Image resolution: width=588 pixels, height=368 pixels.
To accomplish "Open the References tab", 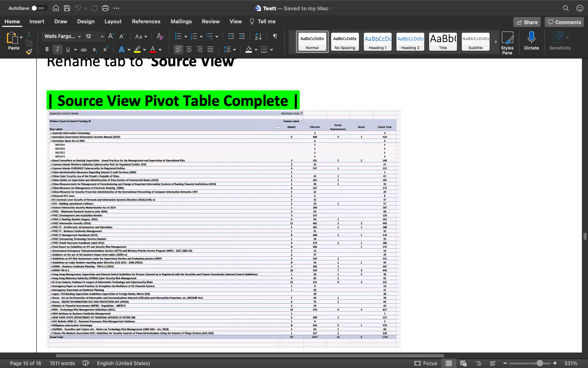I will pyautogui.click(x=146, y=22).
